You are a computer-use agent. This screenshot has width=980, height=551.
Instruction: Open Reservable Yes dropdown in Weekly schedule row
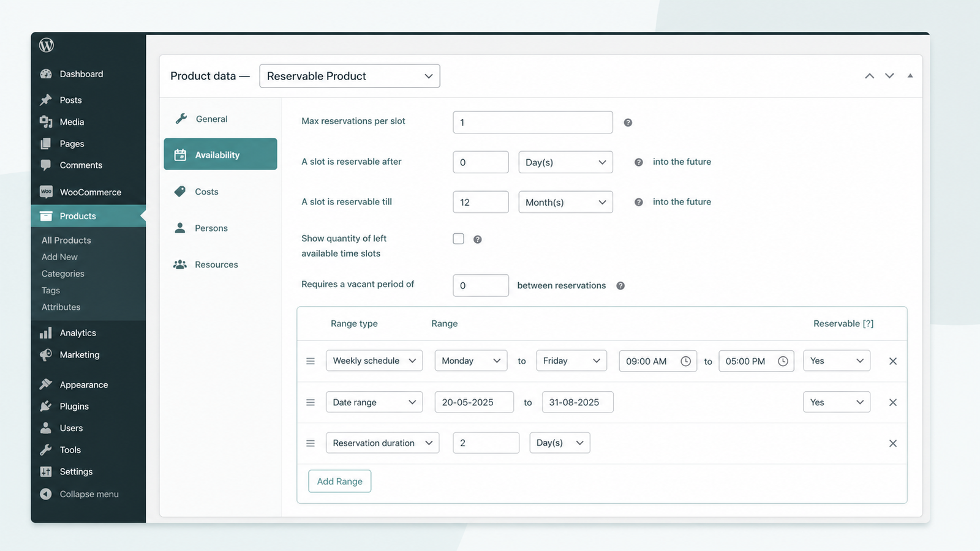(837, 361)
